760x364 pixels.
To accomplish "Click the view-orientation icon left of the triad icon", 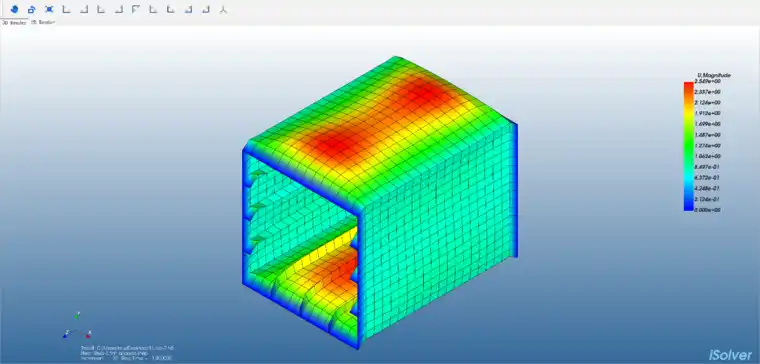I will click(206, 9).
